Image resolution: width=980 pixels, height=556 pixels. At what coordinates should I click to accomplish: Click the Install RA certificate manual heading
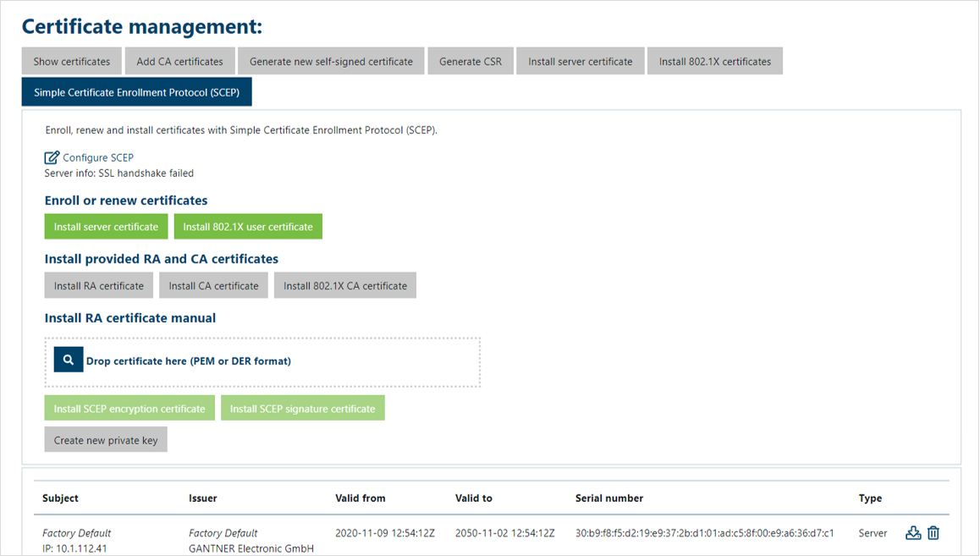point(130,318)
